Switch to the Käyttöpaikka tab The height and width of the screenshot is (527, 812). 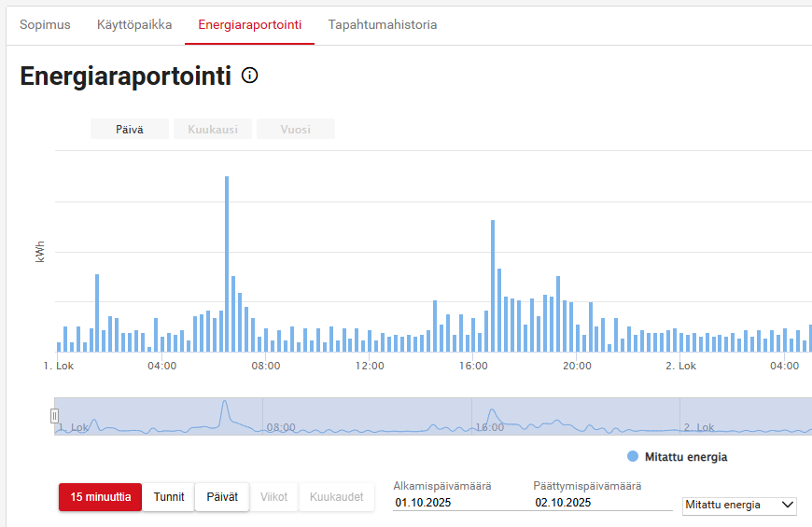click(134, 24)
